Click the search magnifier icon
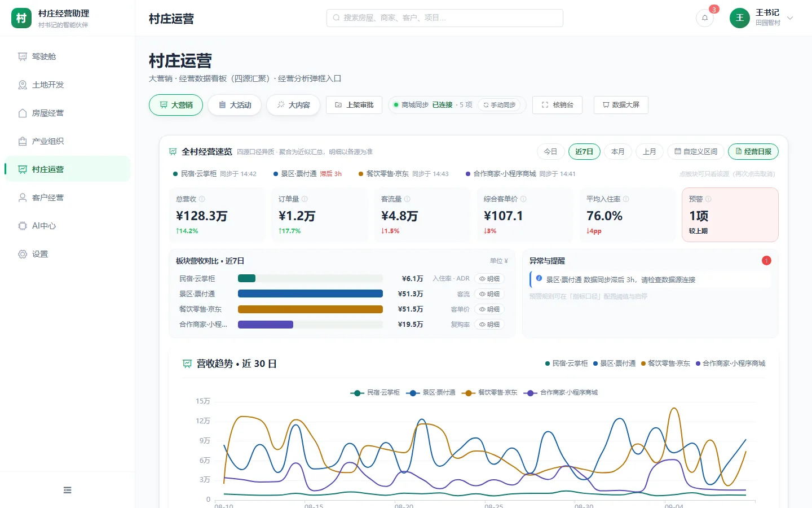This screenshot has height=508, width=812. point(336,18)
